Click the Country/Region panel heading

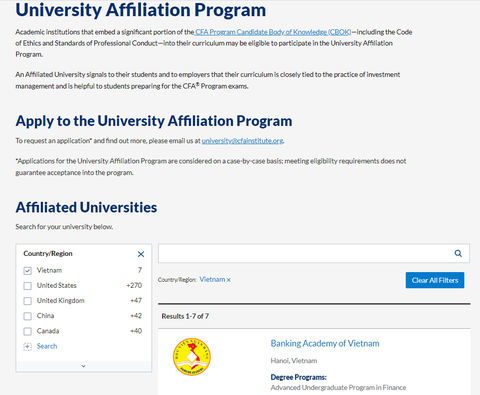[x=48, y=254]
